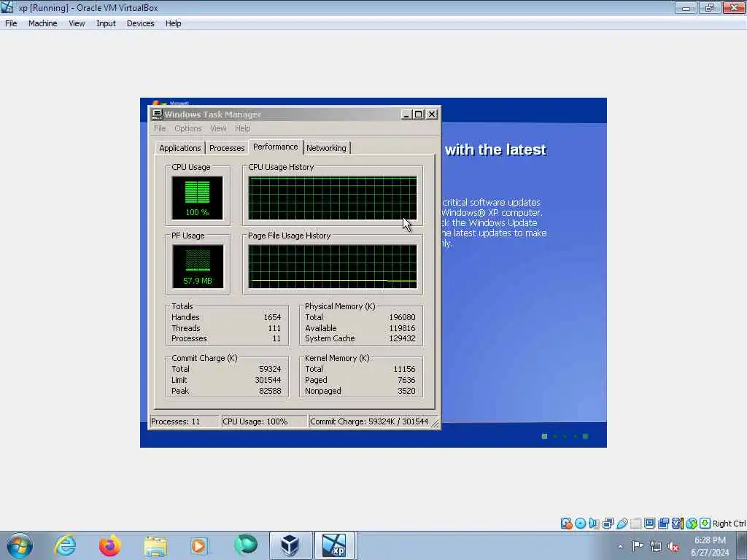Click the PF Usage 57.9 MB gauge
The height and width of the screenshot is (560, 747).
pos(197,266)
